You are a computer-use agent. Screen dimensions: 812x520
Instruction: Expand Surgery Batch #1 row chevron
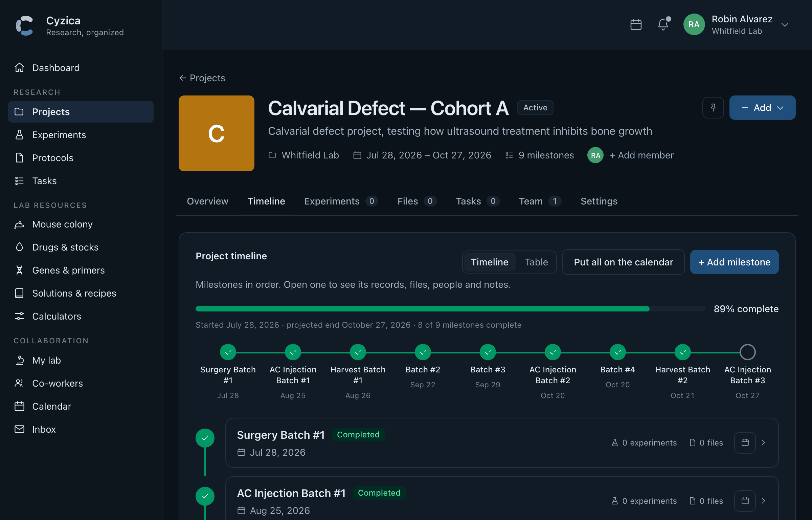click(763, 442)
